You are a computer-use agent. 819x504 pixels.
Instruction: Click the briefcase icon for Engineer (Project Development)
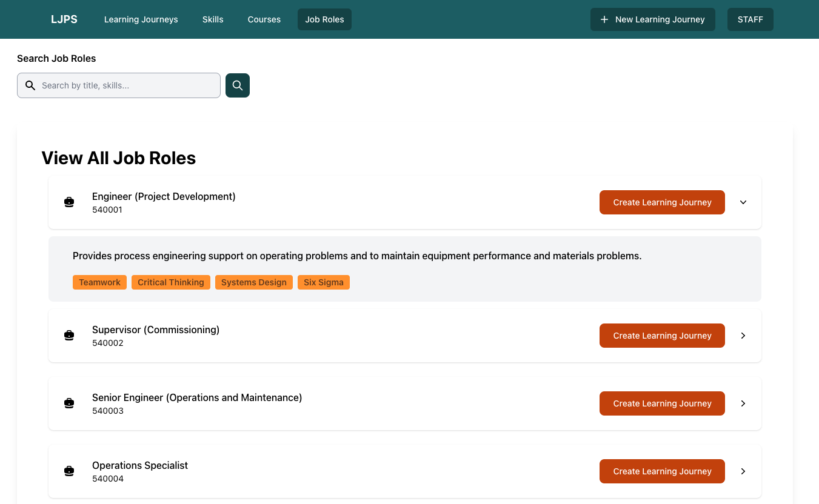[x=69, y=202]
